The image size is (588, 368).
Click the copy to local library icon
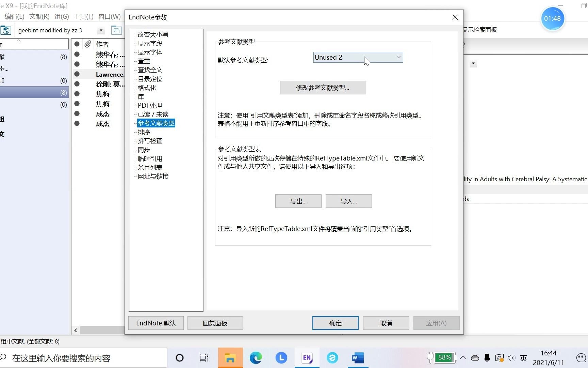click(x=116, y=30)
